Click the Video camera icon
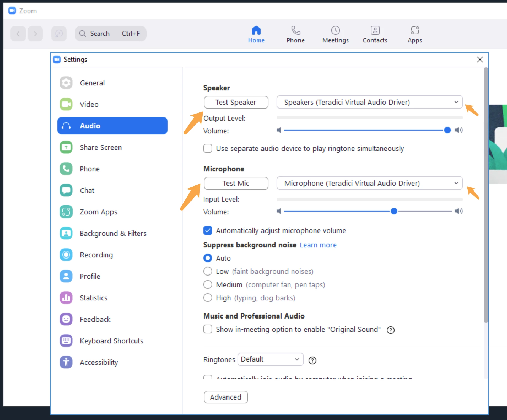Viewport: 507px width, 420px height. tap(66, 104)
